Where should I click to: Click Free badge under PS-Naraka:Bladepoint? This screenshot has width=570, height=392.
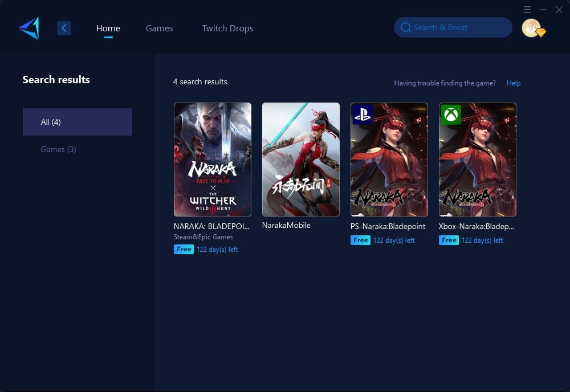pyautogui.click(x=360, y=240)
